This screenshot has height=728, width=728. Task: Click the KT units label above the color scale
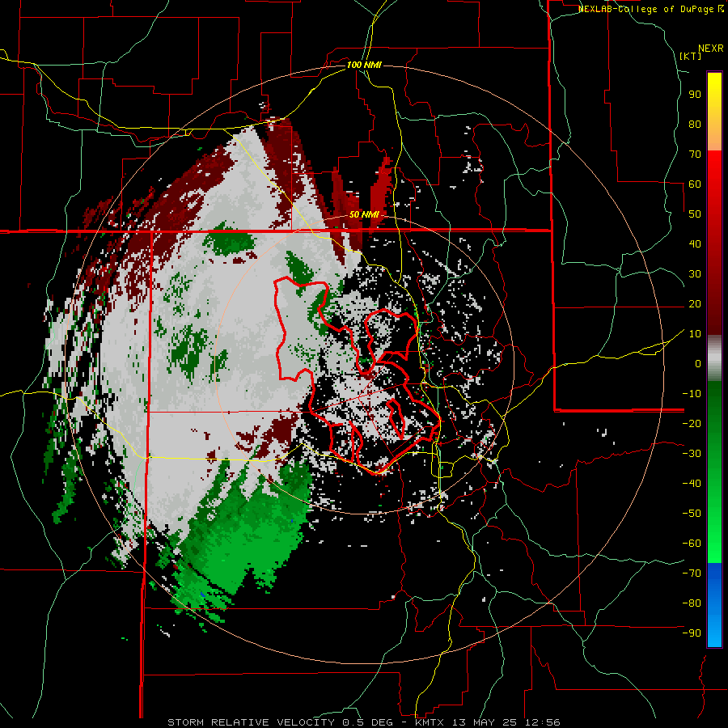coord(691,56)
